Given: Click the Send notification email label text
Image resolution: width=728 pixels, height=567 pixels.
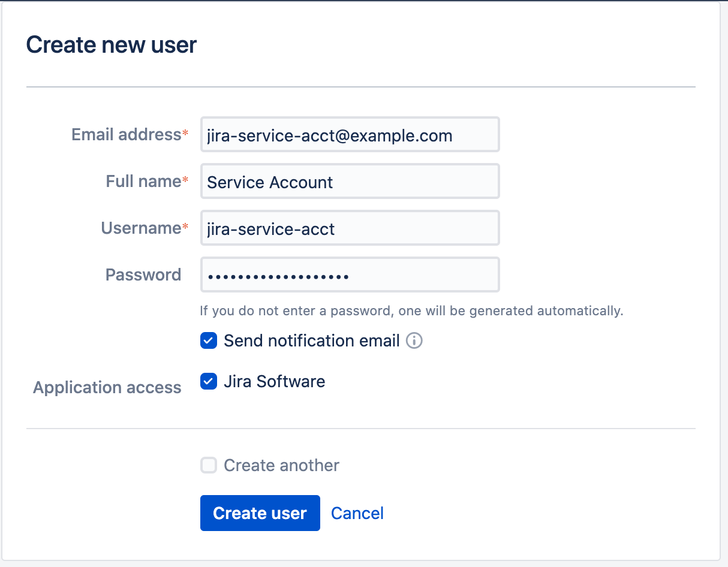Looking at the screenshot, I should [311, 340].
